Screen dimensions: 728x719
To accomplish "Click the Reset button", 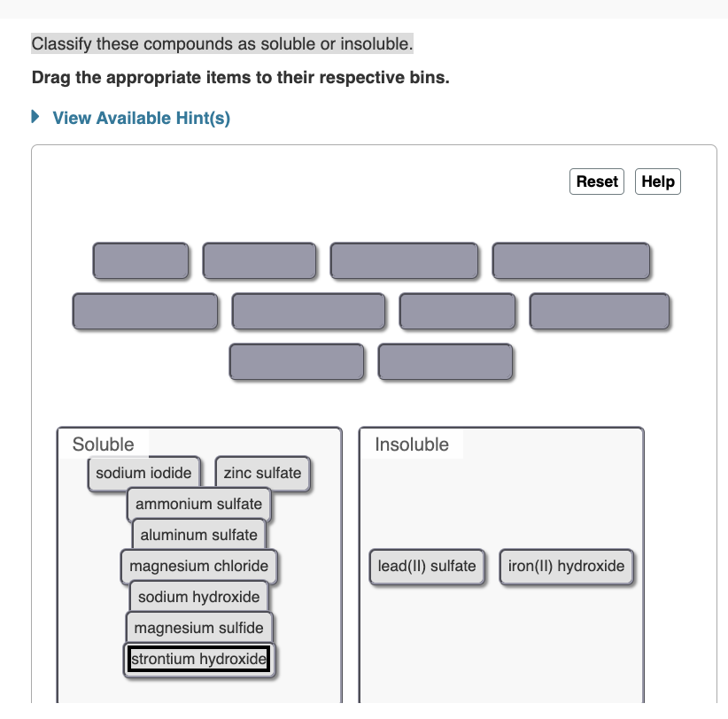I will 596,181.
